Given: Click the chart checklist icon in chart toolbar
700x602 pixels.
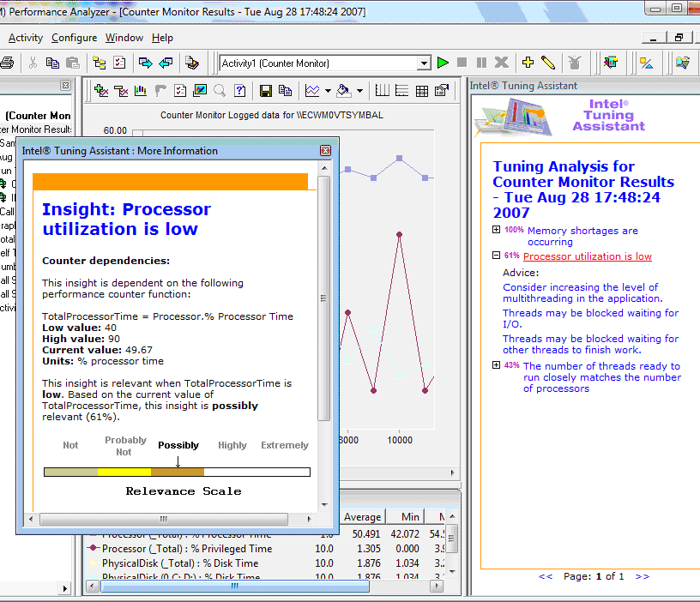Looking at the screenshot, I should pyautogui.click(x=180, y=91).
